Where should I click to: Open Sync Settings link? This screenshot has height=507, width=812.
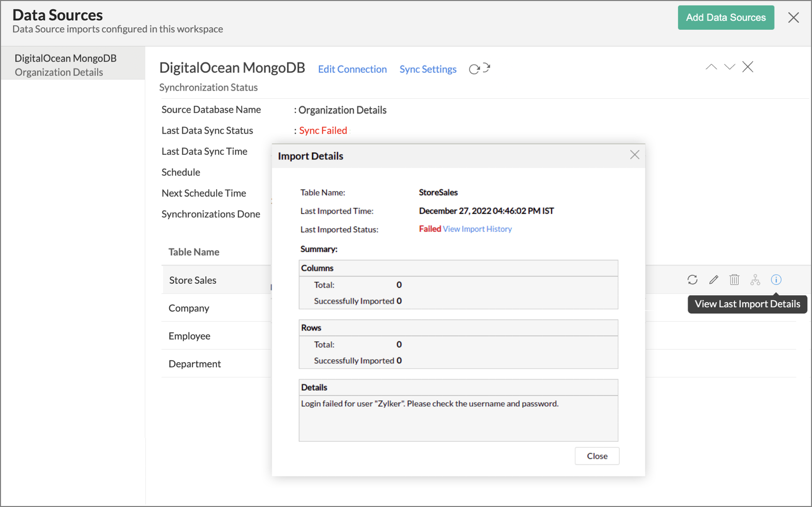(428, 69)
